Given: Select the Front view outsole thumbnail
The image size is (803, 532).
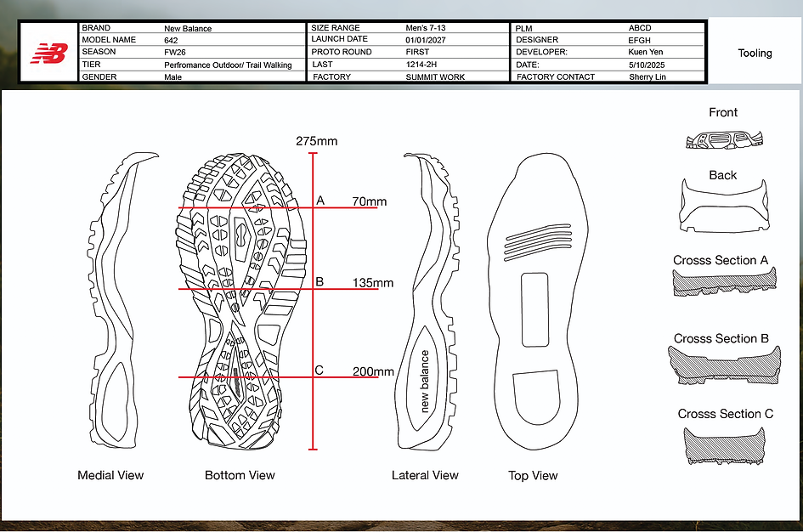Looking at the screenshot, I should click(724, 139).
